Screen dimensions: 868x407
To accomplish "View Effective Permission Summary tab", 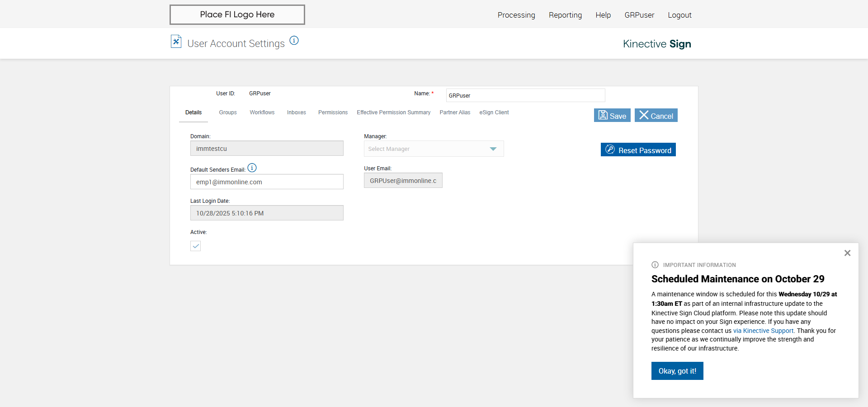I will point(394,112).
